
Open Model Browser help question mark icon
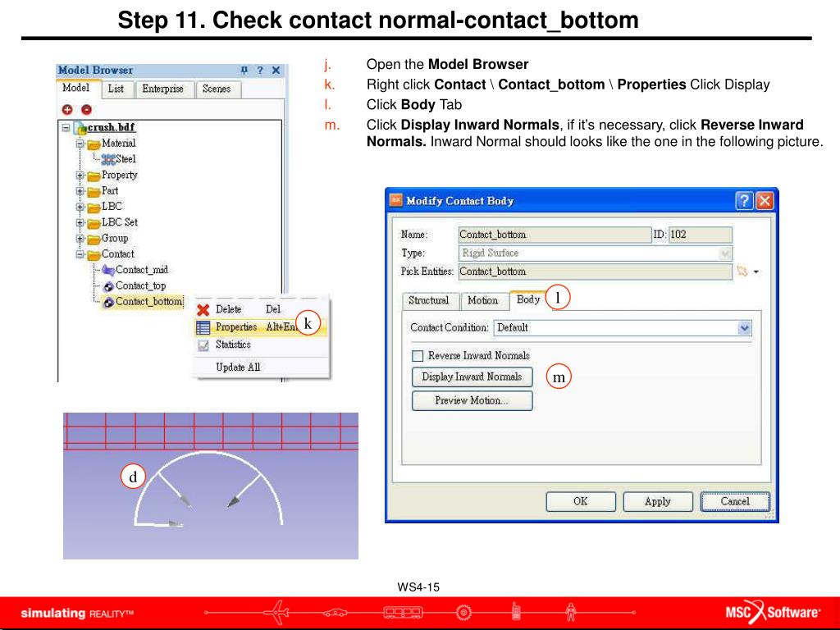(260, 71)
